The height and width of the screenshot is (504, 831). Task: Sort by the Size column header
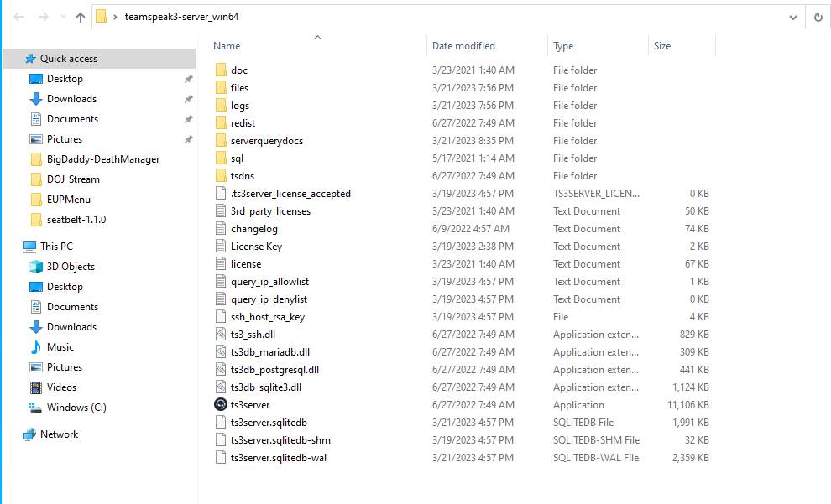[x=662, y=46]
